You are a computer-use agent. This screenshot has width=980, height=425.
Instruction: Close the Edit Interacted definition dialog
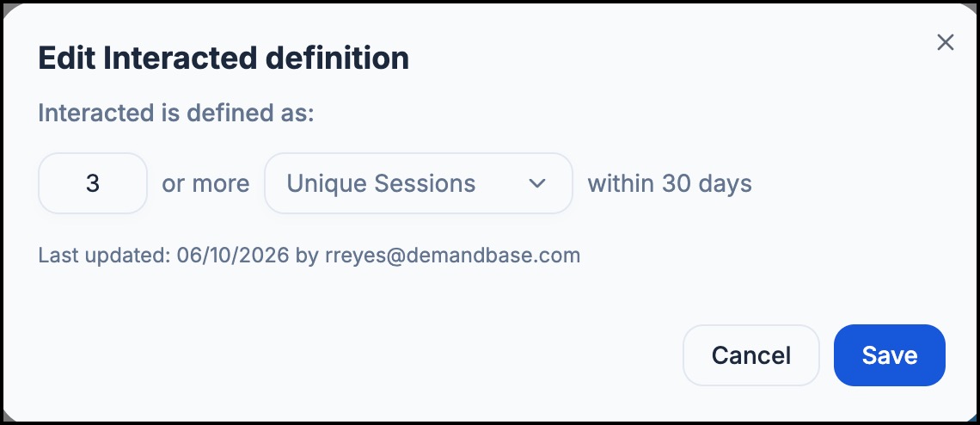coord(945,42)
